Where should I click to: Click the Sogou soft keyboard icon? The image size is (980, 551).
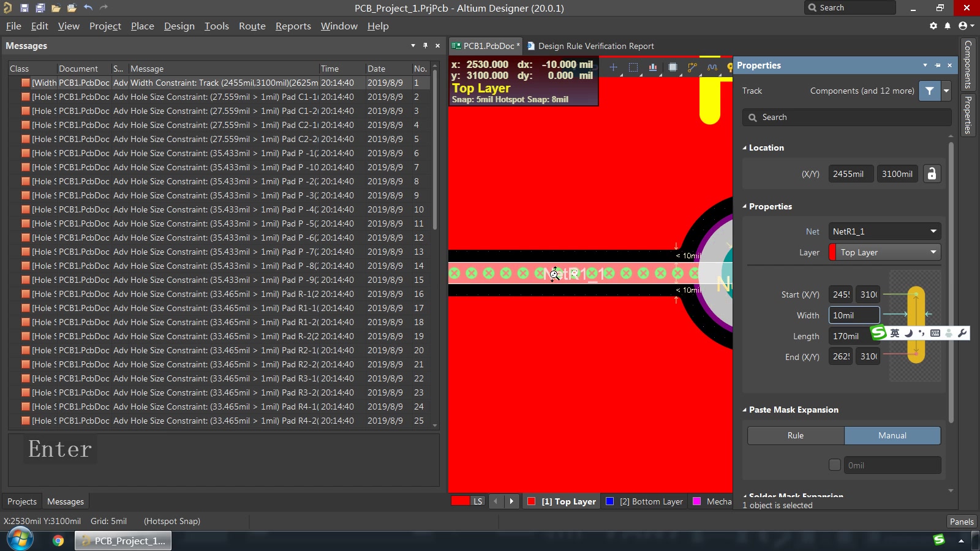coord(935,333)
